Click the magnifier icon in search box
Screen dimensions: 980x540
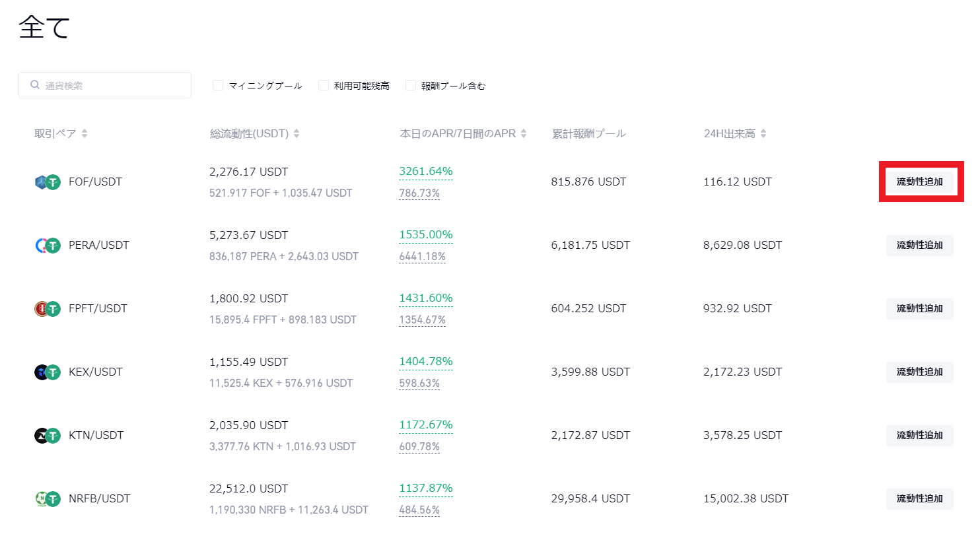[35, 85]
